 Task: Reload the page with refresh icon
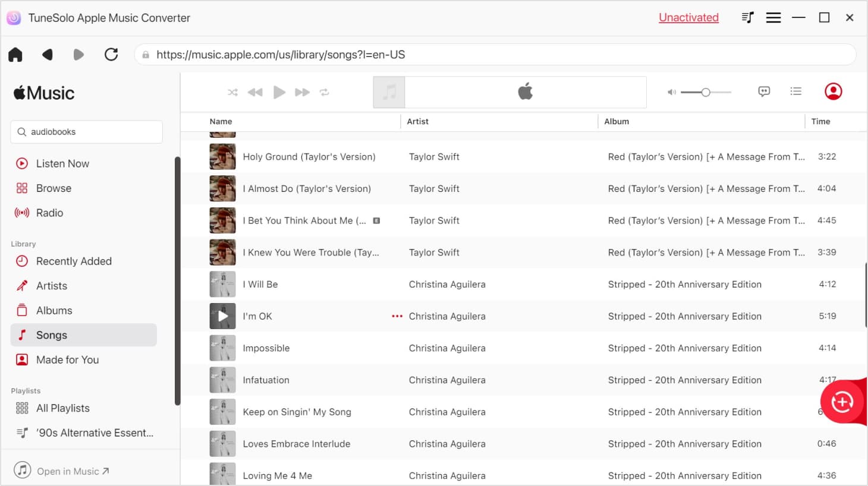point(111,55)
